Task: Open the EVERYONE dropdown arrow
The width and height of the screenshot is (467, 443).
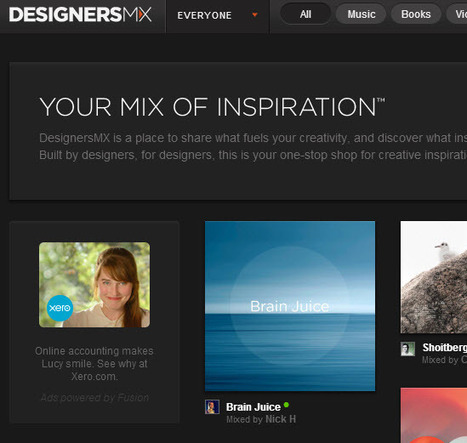Action: pyautogui.click(x=255, y=15)
